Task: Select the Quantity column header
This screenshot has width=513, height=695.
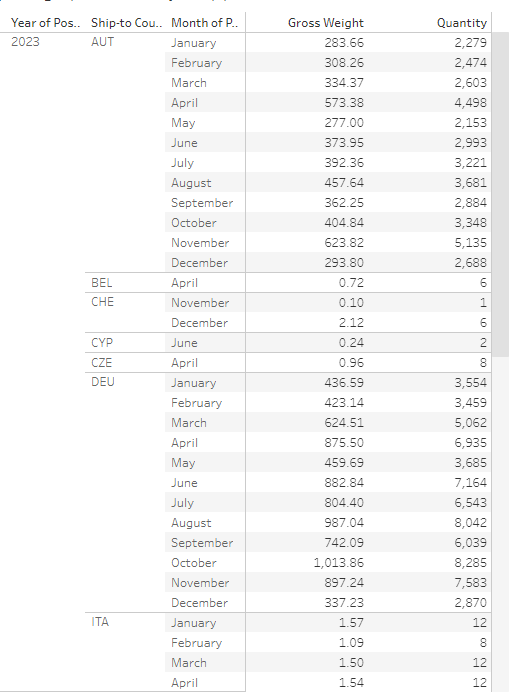Action: 462,23
